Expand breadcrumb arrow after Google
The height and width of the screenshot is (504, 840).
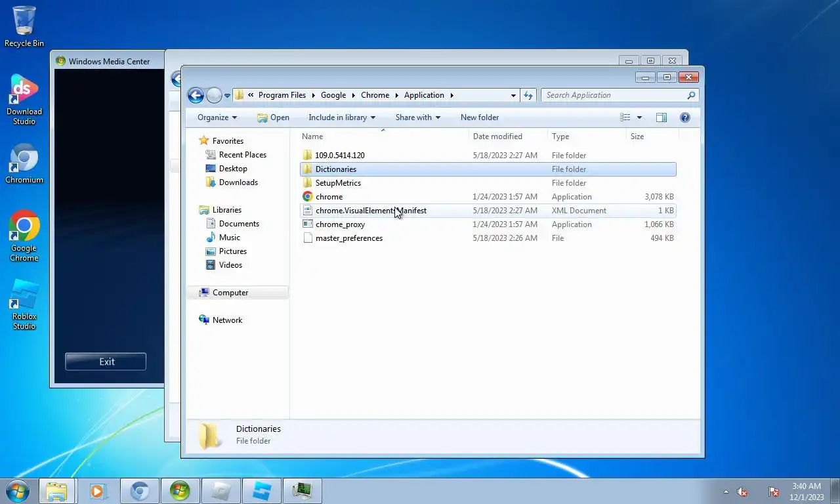tap(353, 95)
